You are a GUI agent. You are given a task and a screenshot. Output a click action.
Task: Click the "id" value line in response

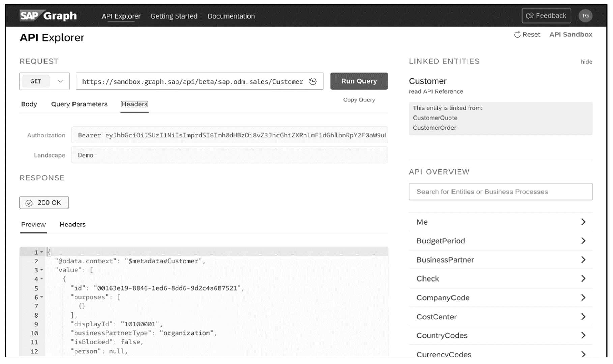(157, 288)
